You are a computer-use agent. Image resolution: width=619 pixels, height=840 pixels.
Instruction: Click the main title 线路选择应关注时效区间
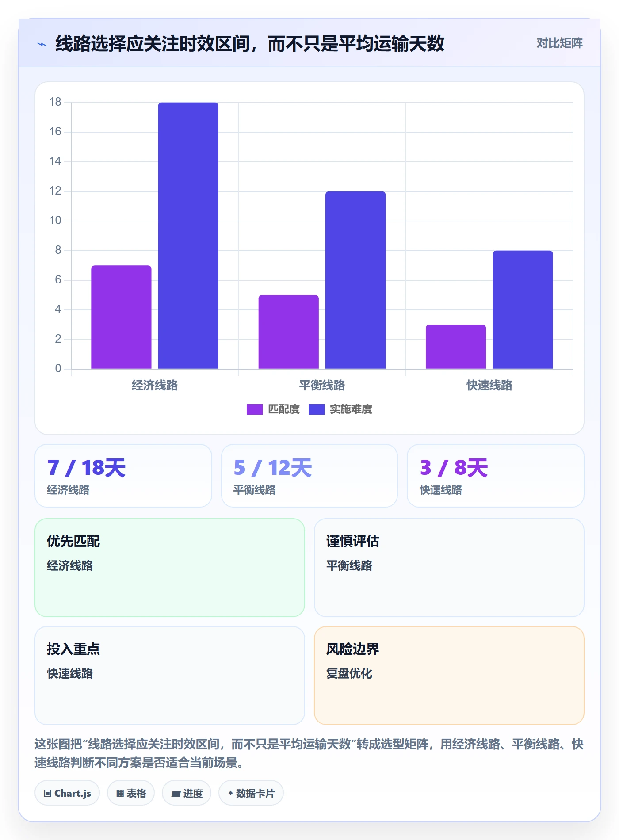click(250, 44)
